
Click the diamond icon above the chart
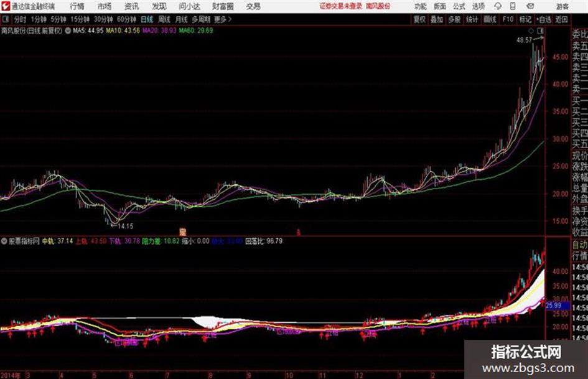point(531,30)
